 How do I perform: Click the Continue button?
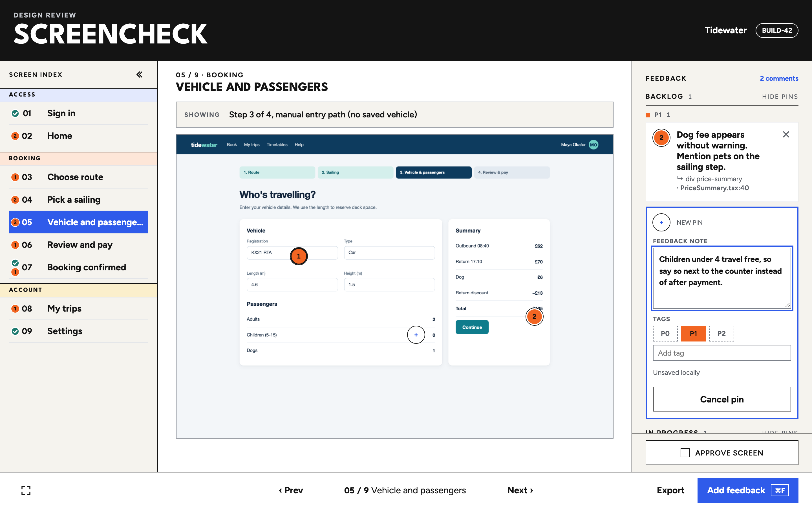pyautogui.click(x=472, y=327)
